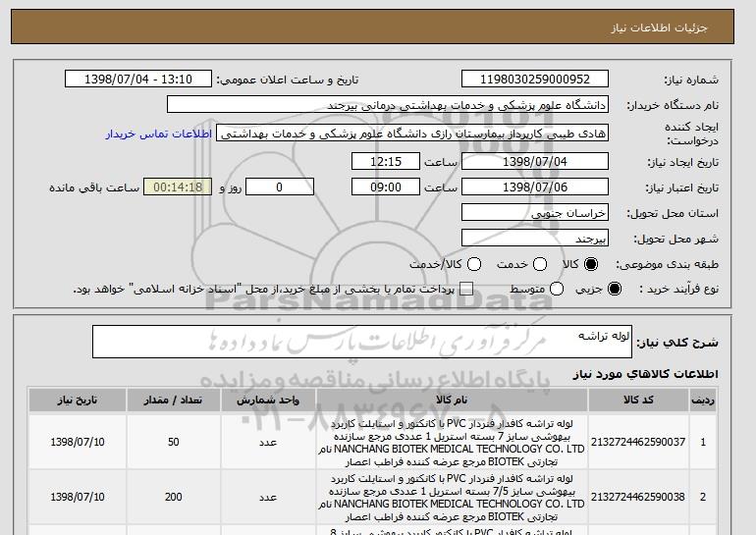Click the delivery city field بیرجند

535,239
